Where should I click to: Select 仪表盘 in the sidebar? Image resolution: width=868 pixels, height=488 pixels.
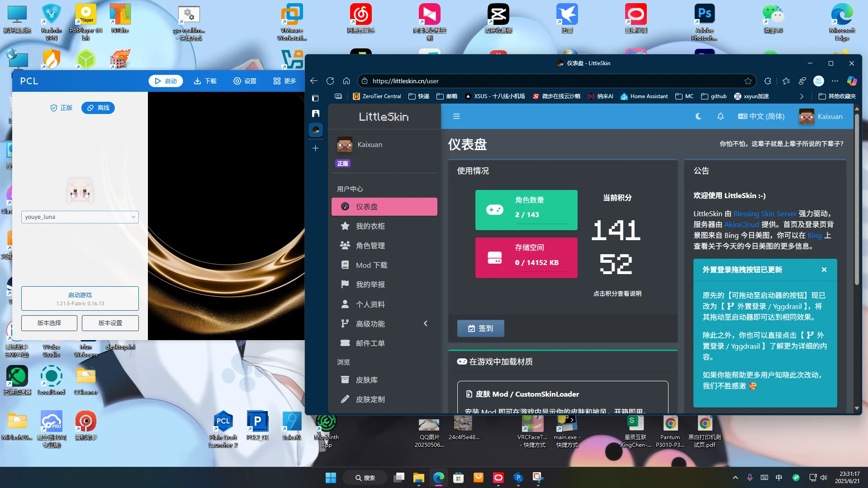(x=384, y=206)
